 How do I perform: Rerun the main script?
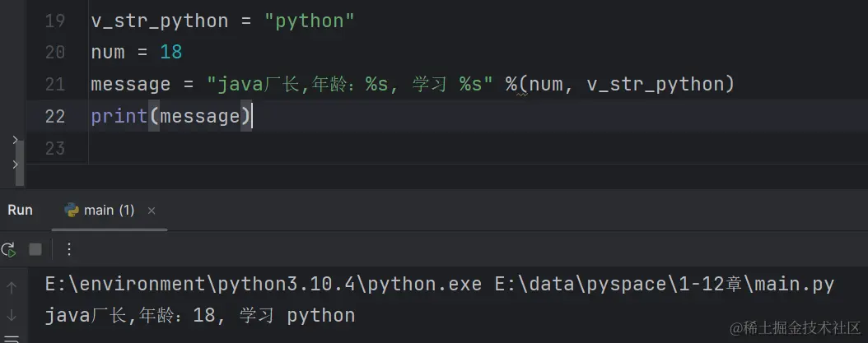(8, 250)
